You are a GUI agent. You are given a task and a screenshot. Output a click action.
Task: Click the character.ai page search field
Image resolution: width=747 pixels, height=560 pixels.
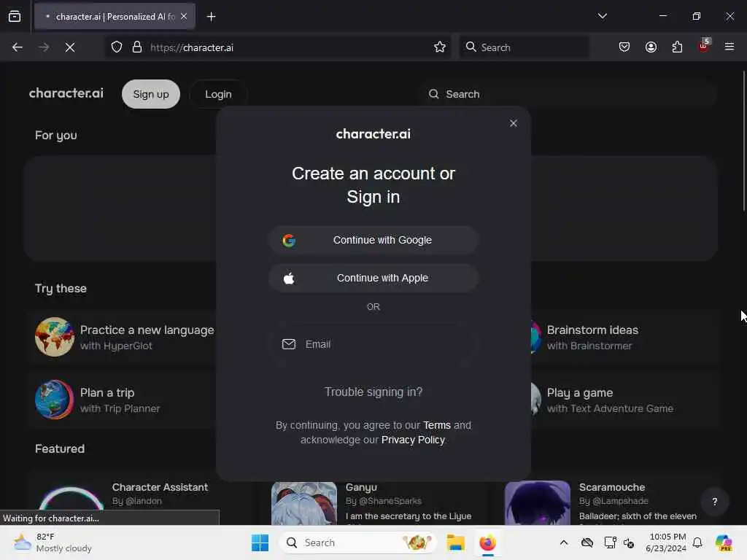tap(567, 94)
